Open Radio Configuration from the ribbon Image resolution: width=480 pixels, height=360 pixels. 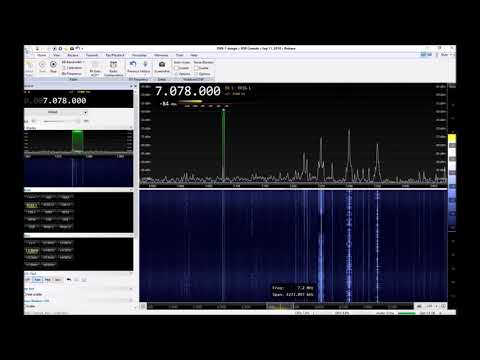click(113, 68)
